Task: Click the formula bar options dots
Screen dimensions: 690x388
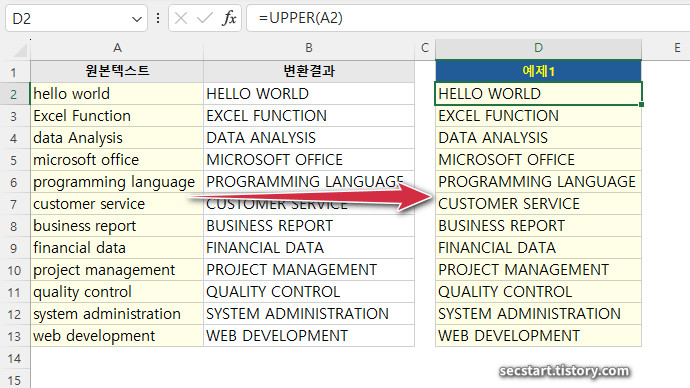Action: [x=158, y=18]
